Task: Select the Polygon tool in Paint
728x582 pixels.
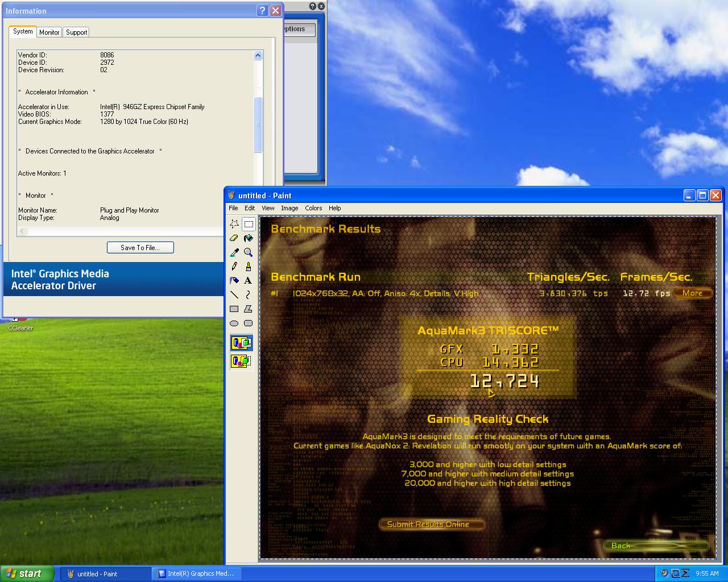Action: 249,309
